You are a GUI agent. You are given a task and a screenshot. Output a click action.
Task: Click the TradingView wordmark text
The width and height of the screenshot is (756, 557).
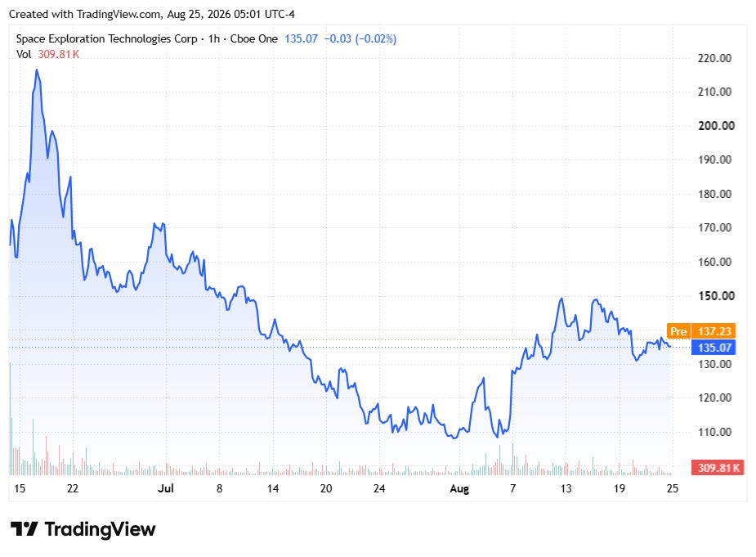pyautogui.click(x=101, y=529)
